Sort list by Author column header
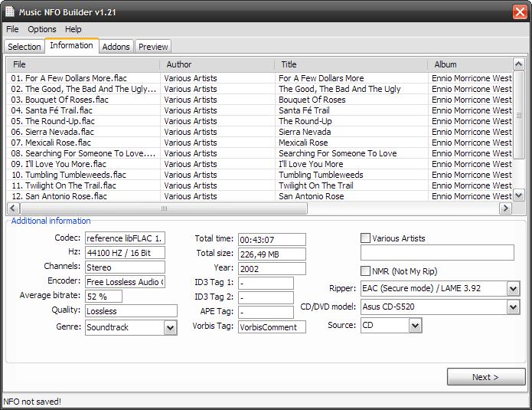 coord(217,64)
